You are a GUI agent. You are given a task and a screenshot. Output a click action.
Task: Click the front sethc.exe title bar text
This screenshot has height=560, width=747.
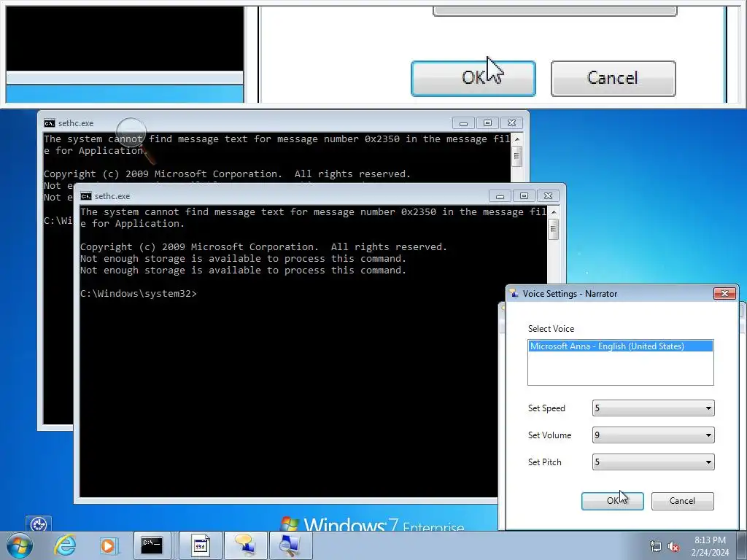pos(112,196)
